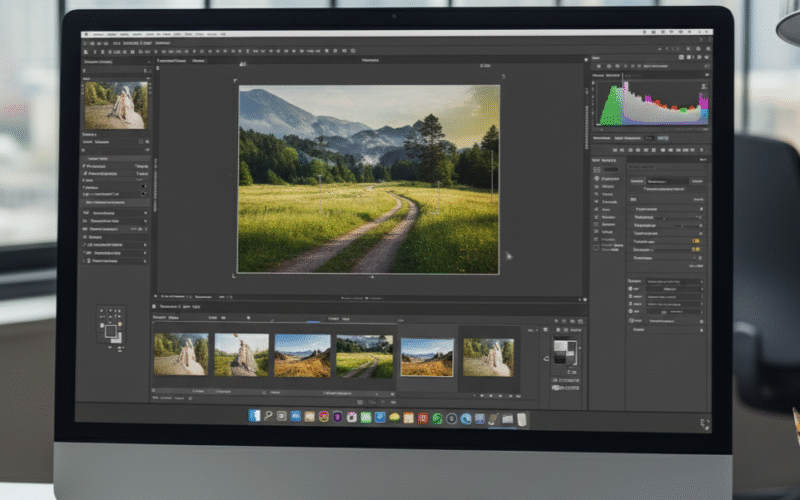This screenshot has height=500, width=800.
Task: Click the statue preview in the top-left navigator panel
Action: click(x=116, y=105)
